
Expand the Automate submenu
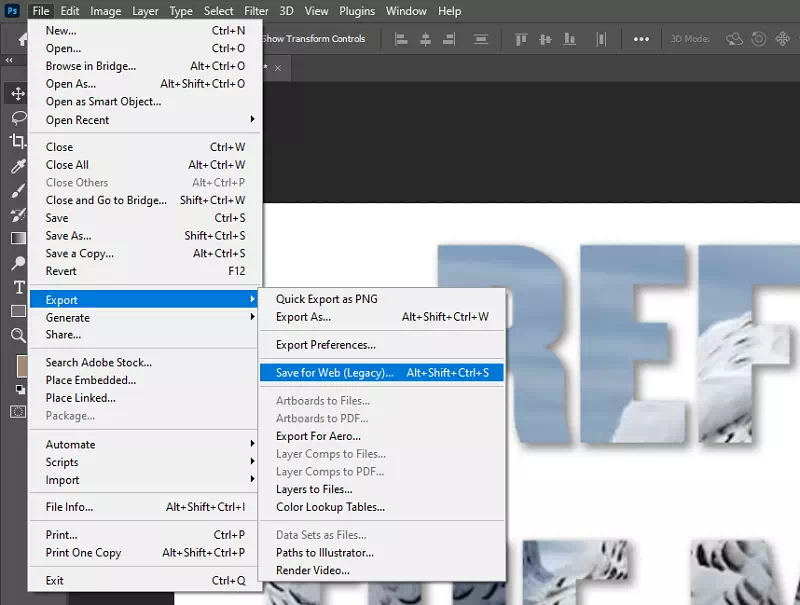(145, 444)
